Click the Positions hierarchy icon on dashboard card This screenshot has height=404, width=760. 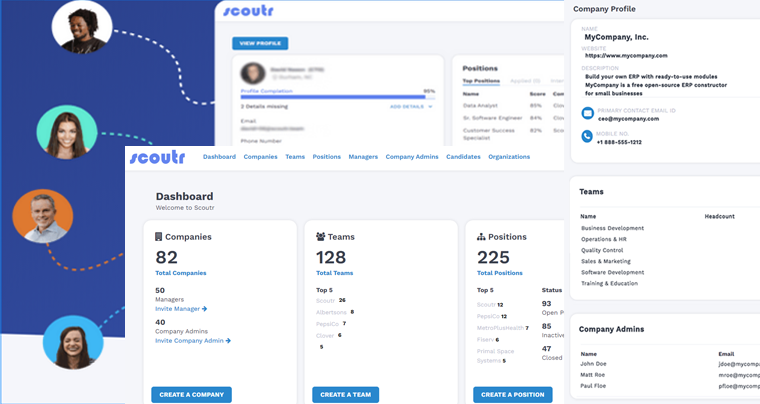[x=481, y=237]
